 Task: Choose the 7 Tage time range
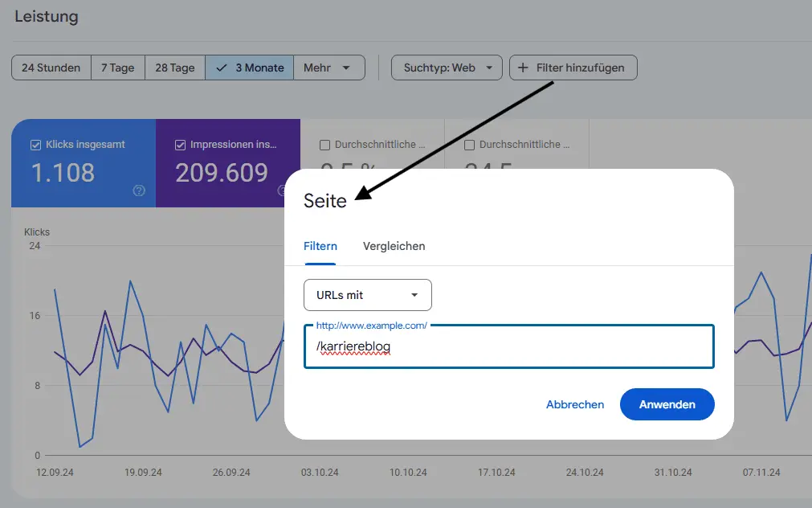[118, 68]
